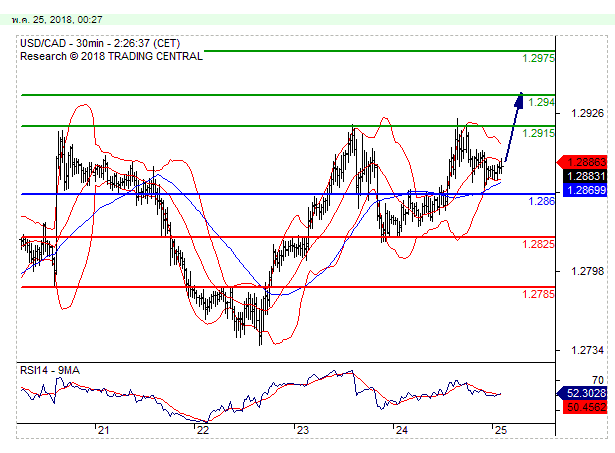Click the RSI value tag 52.3028
The width and height of the screenshot is (615, 453).
(582, 393)
